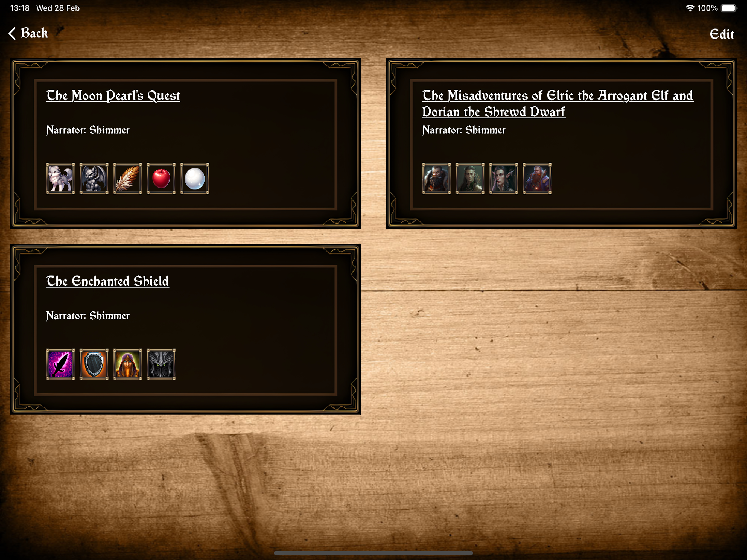Select the purple dagger icon
The image size is (747, 560).
[60, 364]
